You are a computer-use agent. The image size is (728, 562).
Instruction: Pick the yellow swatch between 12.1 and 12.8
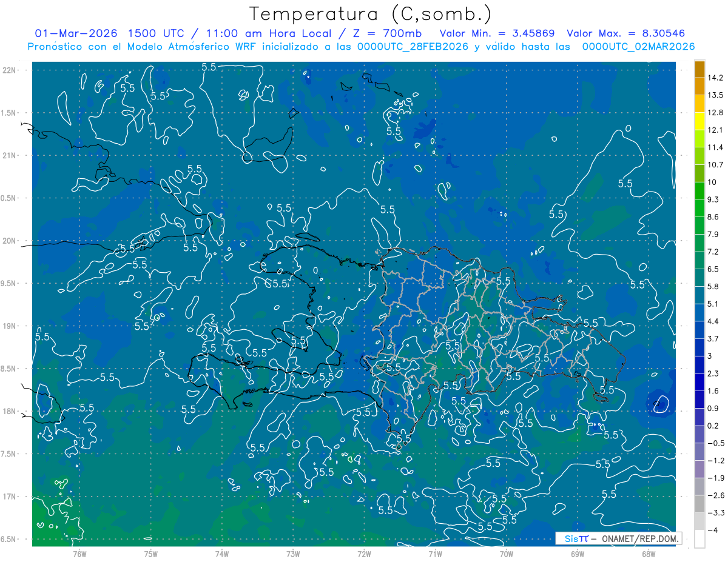[x=699, y=121]
